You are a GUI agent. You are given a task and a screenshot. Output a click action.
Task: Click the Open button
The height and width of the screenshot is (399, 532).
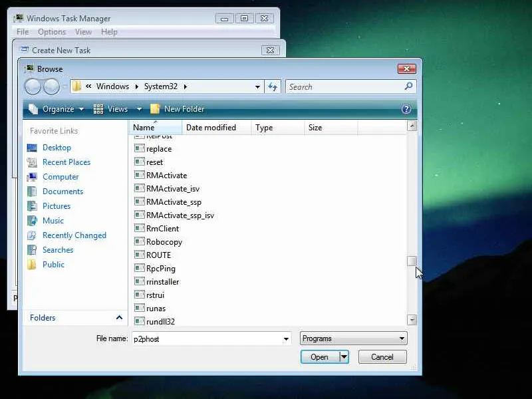320,357
